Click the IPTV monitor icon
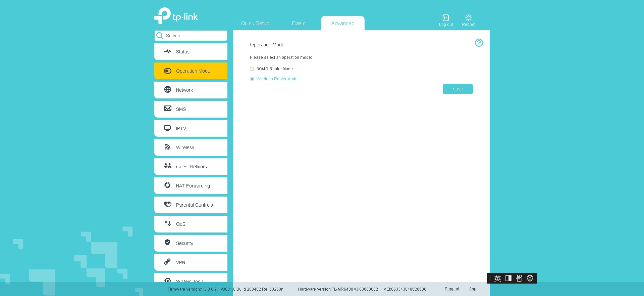 pyautogui.click(x=167, y=128)
